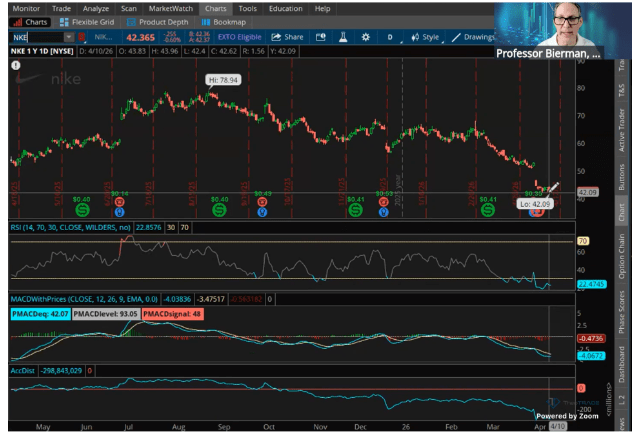Click the last price 42.365 display
Screen dimensions: 638x434
(140, 37)
